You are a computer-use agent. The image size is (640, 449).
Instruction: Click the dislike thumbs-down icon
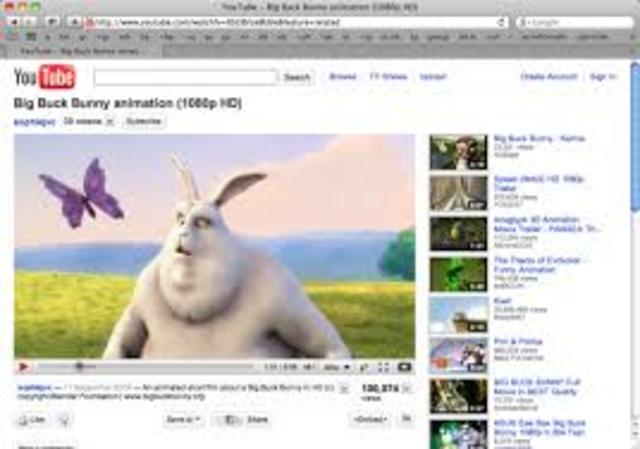tap(64, 419)
